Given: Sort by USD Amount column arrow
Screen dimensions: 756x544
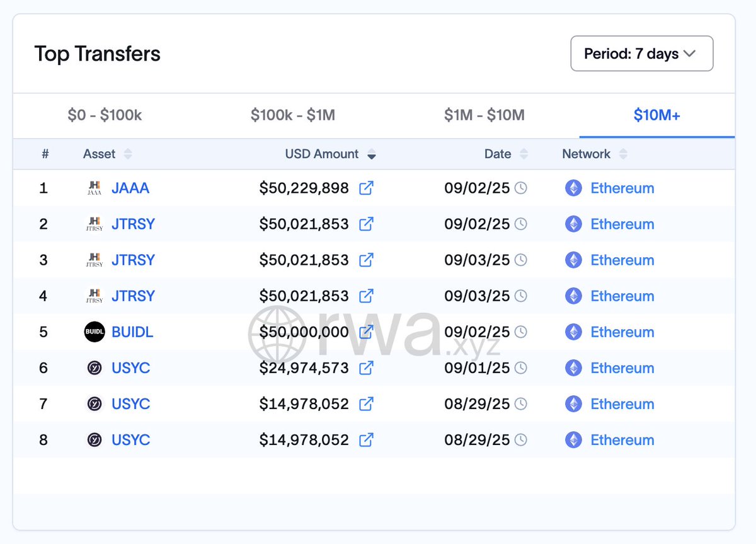Looking at the screenshot, I should point(372,154).
